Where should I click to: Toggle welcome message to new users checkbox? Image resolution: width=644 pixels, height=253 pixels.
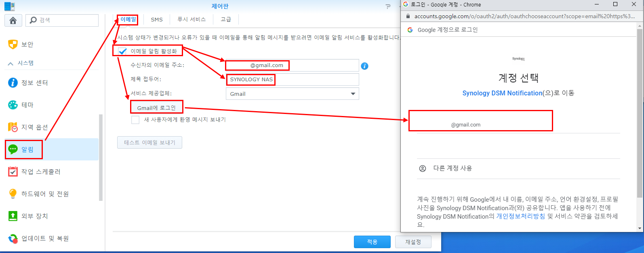pos(135,120)
